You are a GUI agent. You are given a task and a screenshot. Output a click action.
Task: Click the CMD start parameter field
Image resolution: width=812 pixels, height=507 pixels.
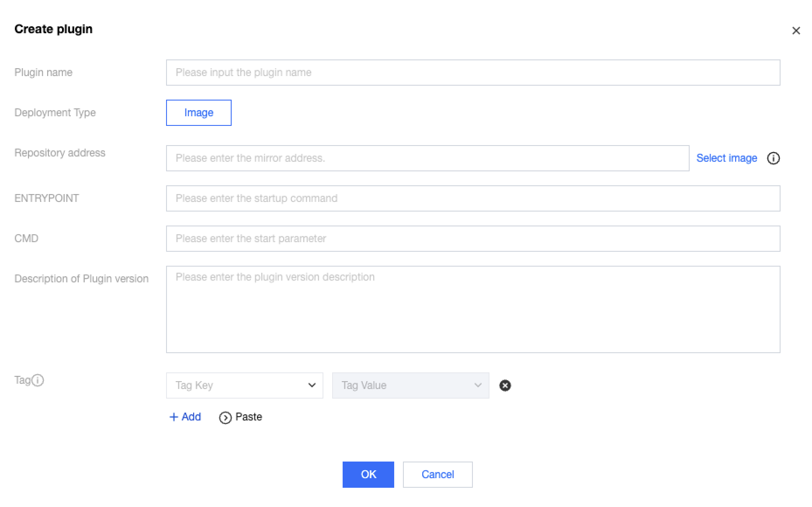473,239
